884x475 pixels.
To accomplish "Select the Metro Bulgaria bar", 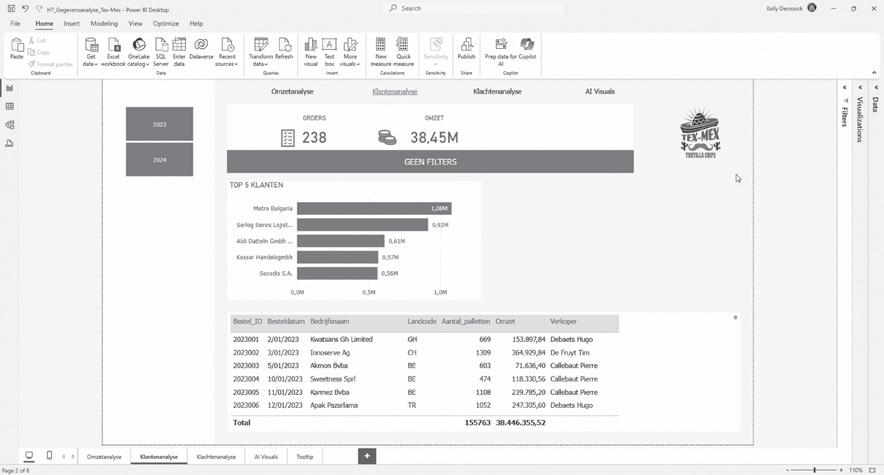I will click(x=374, y=208).
